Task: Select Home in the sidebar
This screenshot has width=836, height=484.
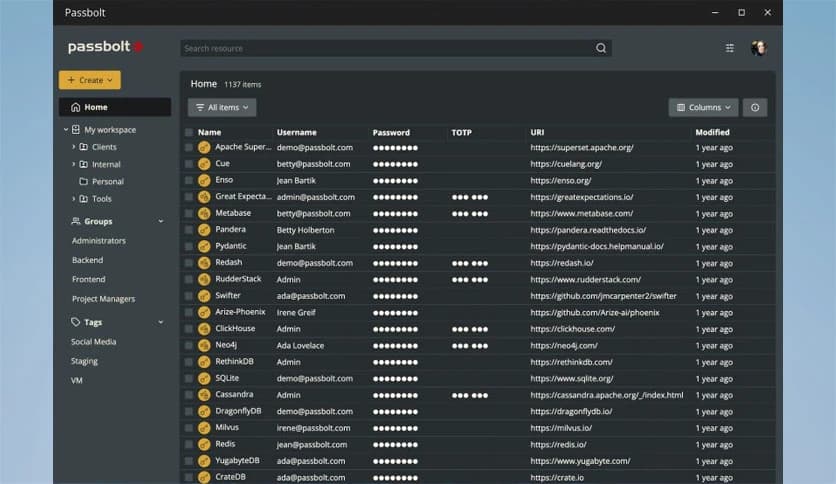Action: coord(115,107)
